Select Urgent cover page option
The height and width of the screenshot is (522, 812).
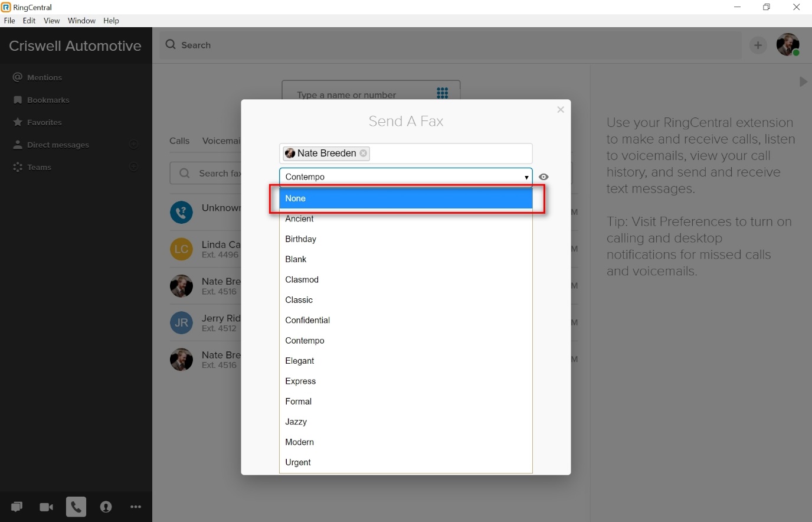click(x=406, y=462)
